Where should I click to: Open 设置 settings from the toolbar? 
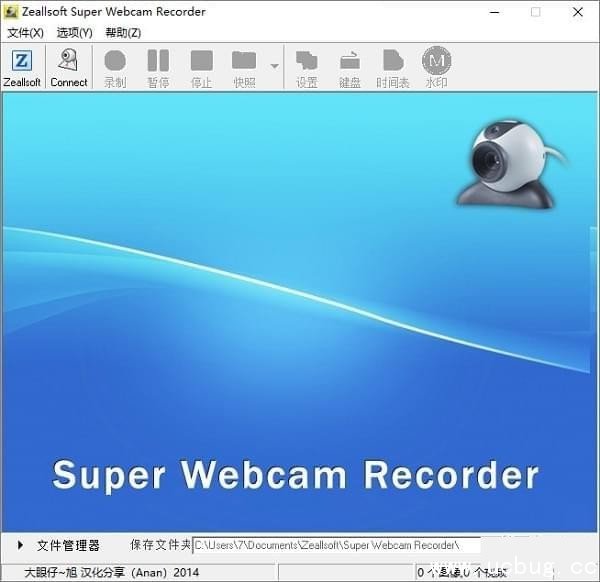[x=306, y=68]
